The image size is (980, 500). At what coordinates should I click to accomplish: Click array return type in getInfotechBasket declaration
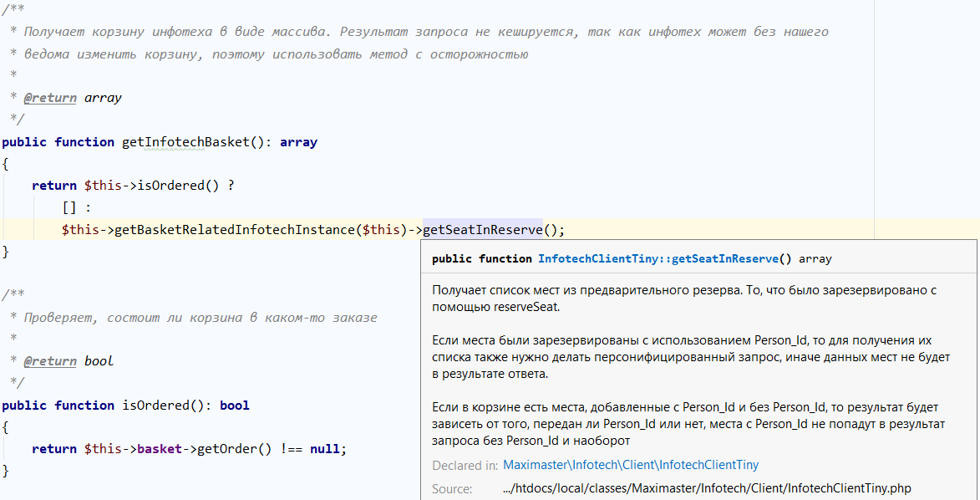[298, 142]
